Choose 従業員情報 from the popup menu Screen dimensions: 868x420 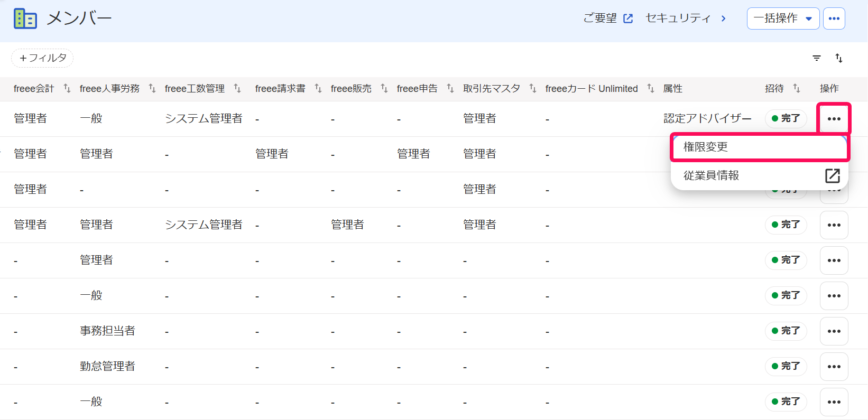tap(760, 175)
